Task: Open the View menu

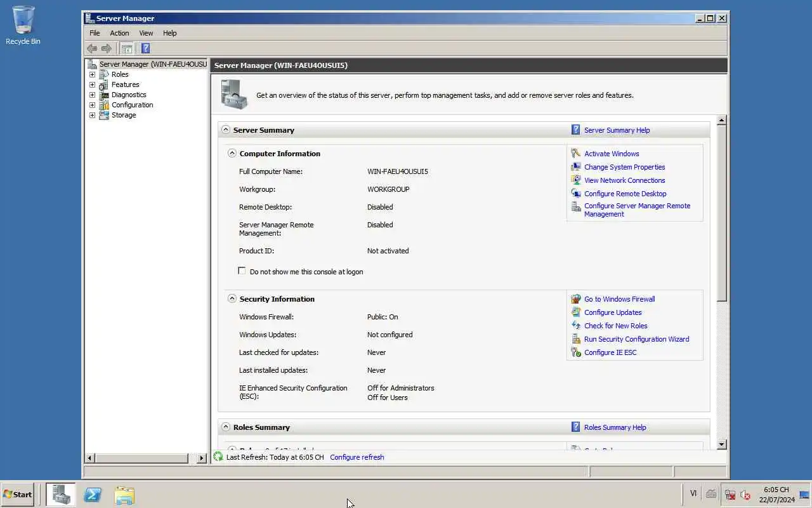Action: click(x=146, y=33)
